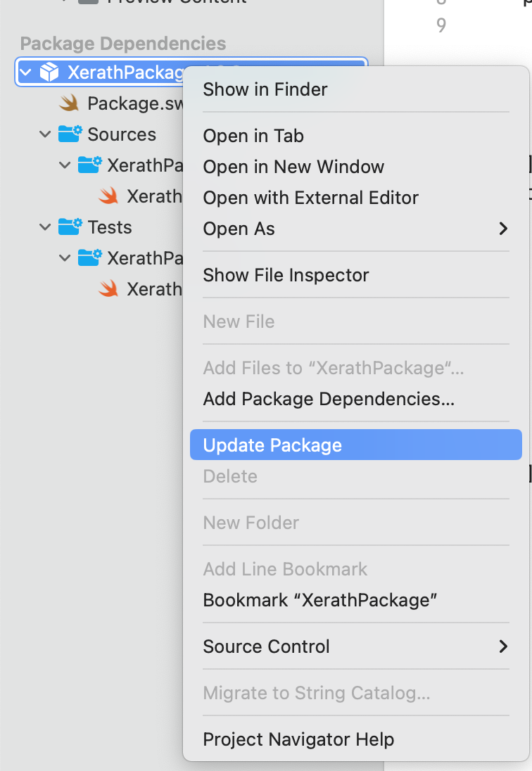Choose Add Package Dependencies… option
532x771 pixels.
(x=329, y=399)
